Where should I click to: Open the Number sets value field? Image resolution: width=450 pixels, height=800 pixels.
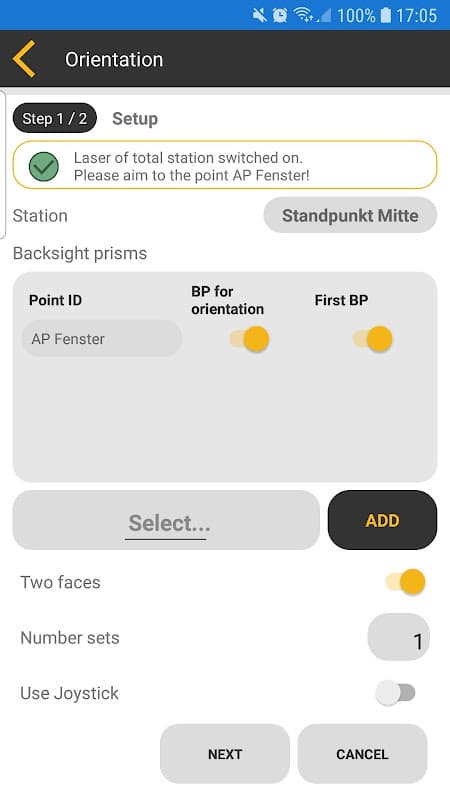[x=398, y=637]
